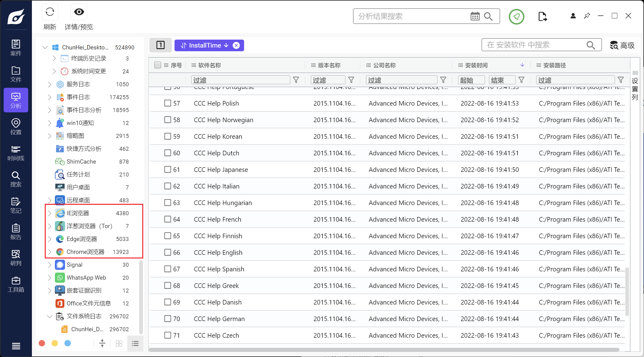Check the box for row 68 CCC Help Greek

click(167, 285)
